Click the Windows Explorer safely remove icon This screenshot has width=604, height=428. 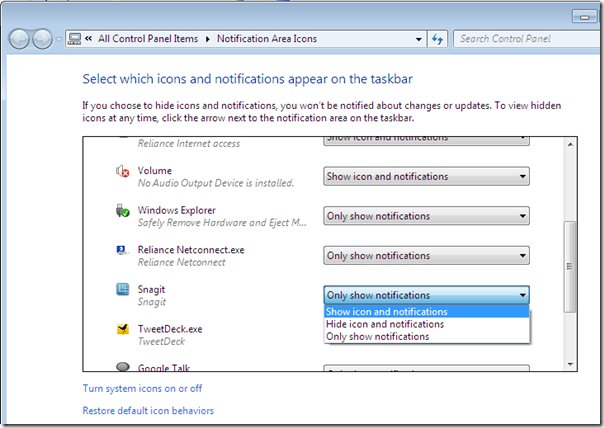tap(122, 210)
